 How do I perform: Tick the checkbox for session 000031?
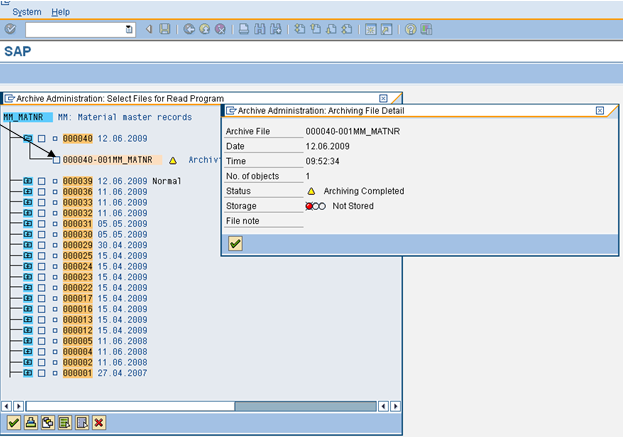point(41,224)
